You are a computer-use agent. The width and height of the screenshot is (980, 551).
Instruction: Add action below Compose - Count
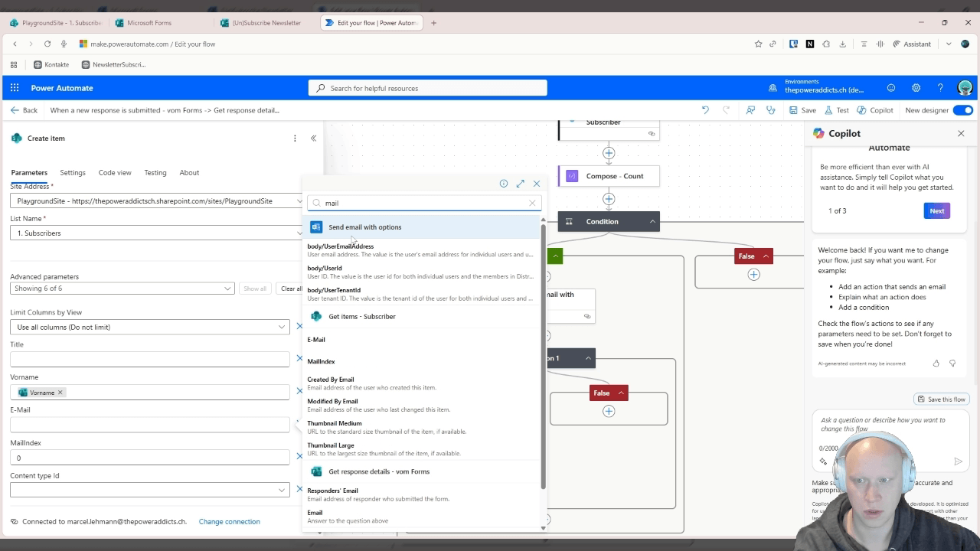609,199
